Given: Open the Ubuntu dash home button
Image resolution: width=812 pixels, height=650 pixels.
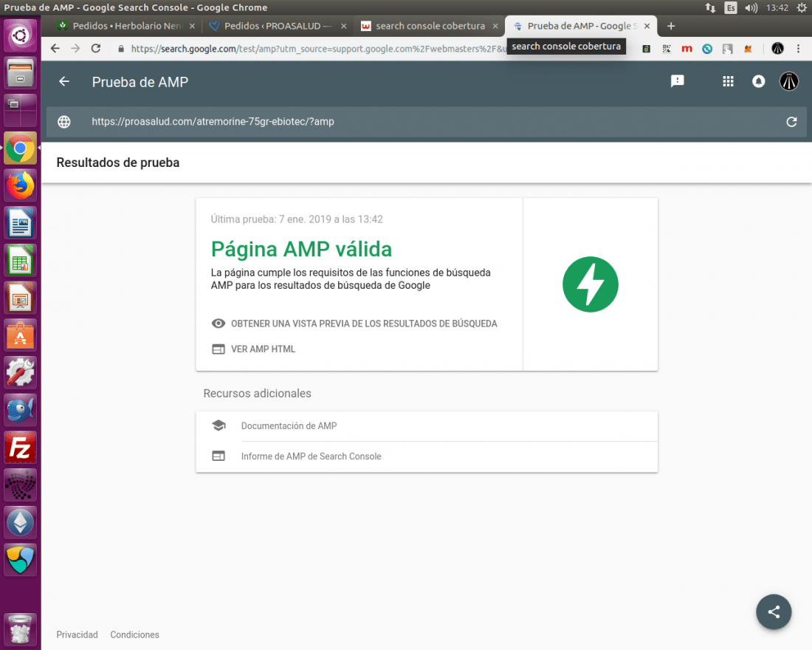Looking at the screenshot, I should coord(20,35).
